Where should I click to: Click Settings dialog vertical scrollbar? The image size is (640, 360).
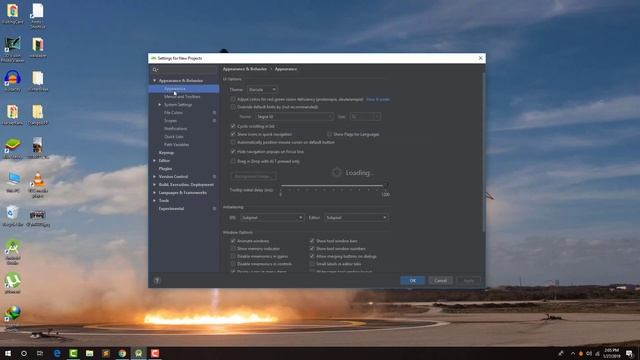point(484,151)
